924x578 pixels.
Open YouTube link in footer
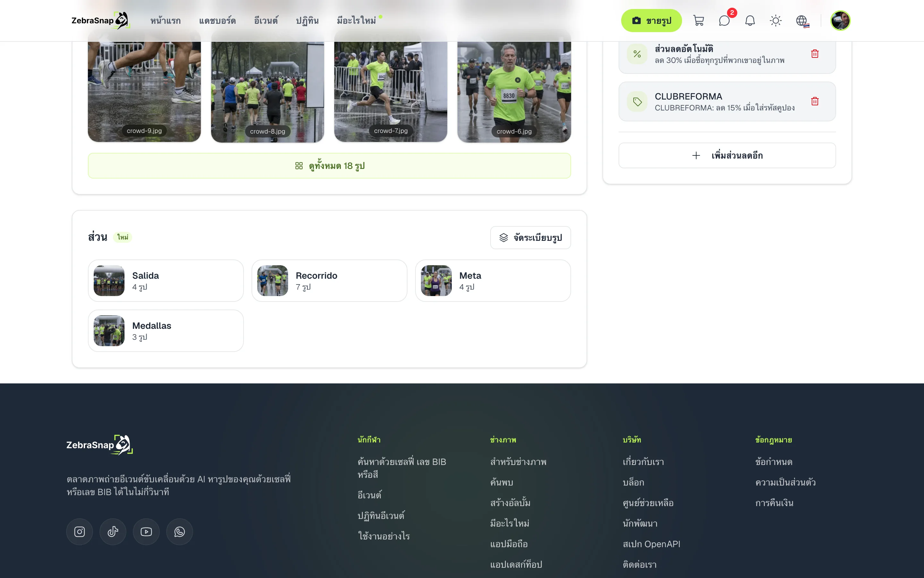(x=146, y=532)
